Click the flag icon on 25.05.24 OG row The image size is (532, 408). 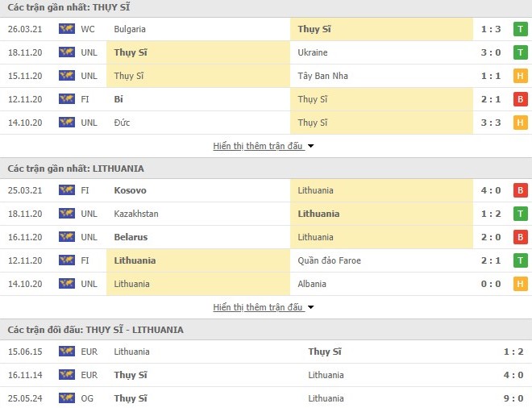tap(66, 398)
